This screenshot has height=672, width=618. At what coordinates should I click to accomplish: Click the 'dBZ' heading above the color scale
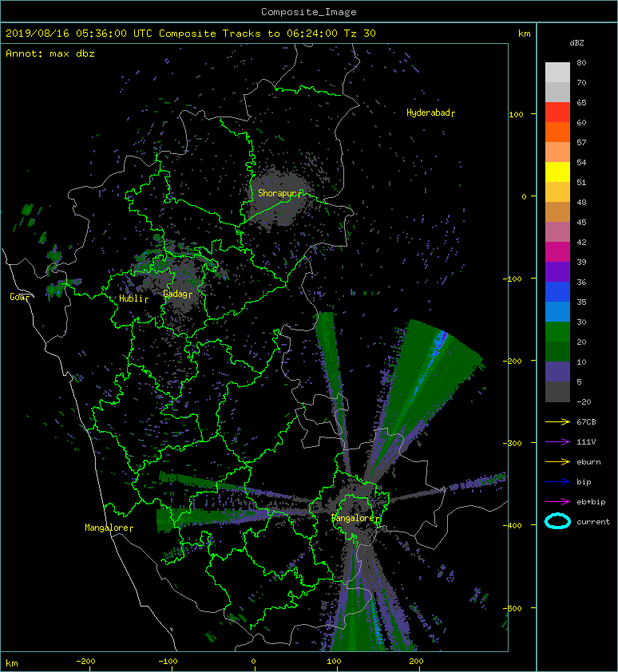[576, 43]
